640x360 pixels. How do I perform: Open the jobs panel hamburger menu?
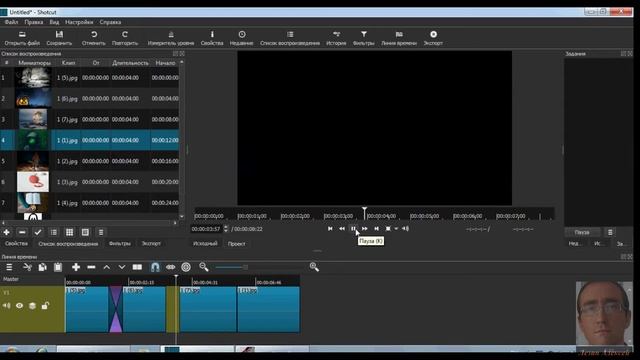point(610,232)
